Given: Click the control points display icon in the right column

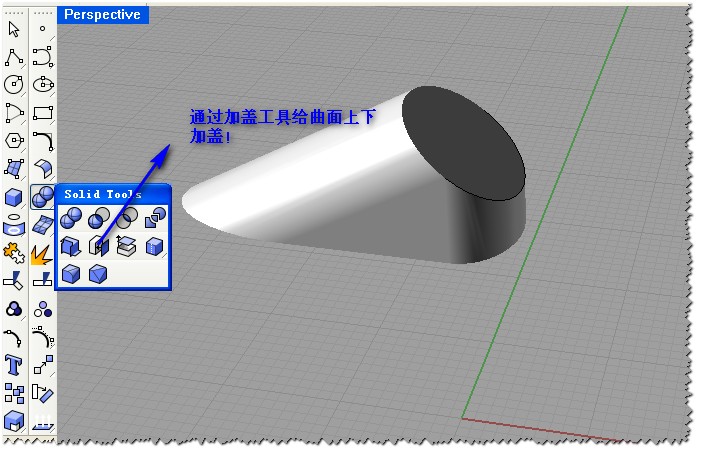Looking at the screenshot, I should [x=43, y=337].
